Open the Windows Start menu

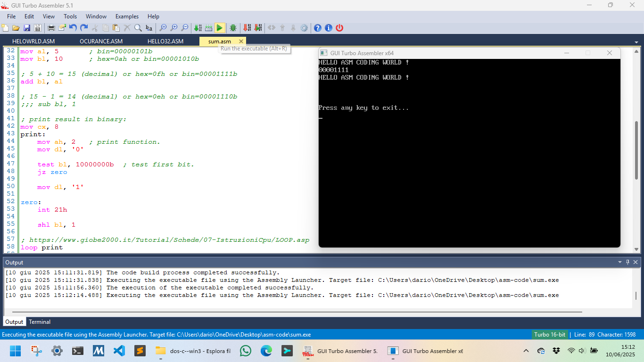pos(16,351)
